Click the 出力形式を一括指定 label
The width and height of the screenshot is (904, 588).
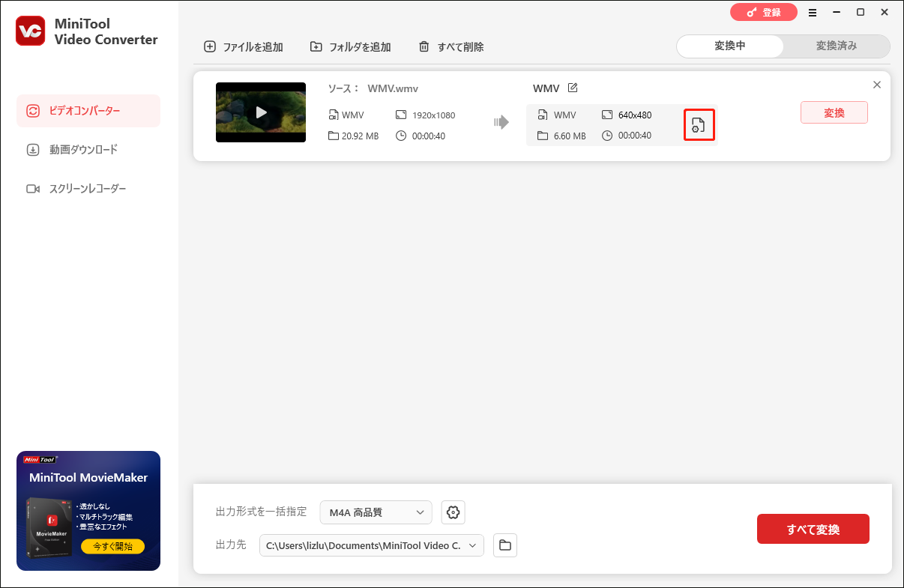pyautogui.click(x=262, y=512)
